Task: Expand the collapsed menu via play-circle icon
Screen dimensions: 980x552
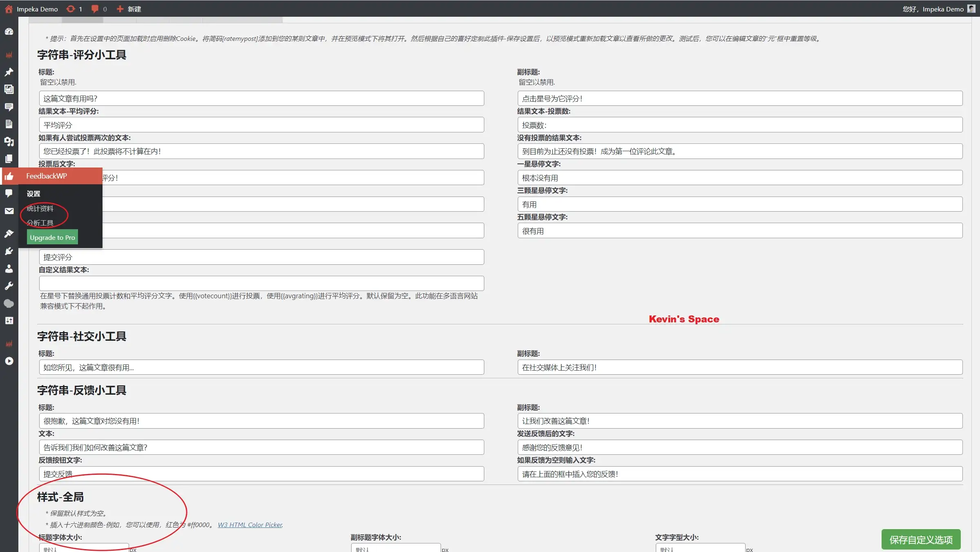Action: pos(9,361)
